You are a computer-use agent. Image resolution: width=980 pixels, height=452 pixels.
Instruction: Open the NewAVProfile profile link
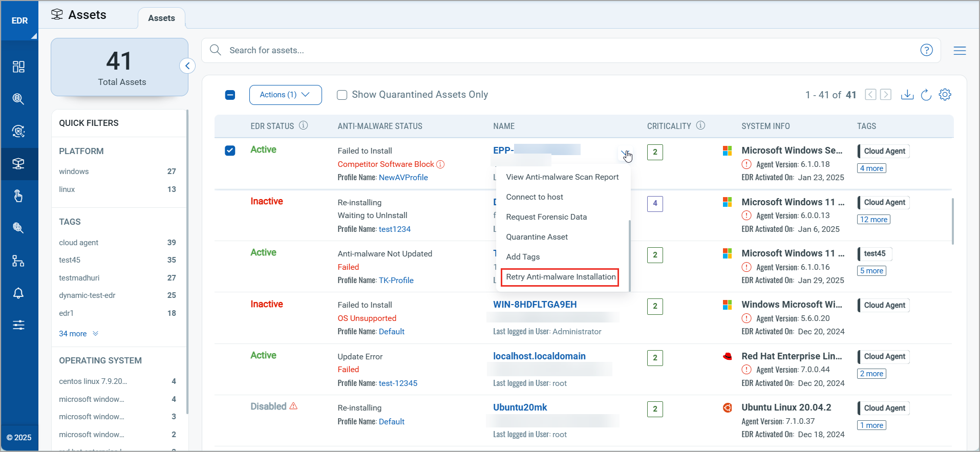coord(403,178)
